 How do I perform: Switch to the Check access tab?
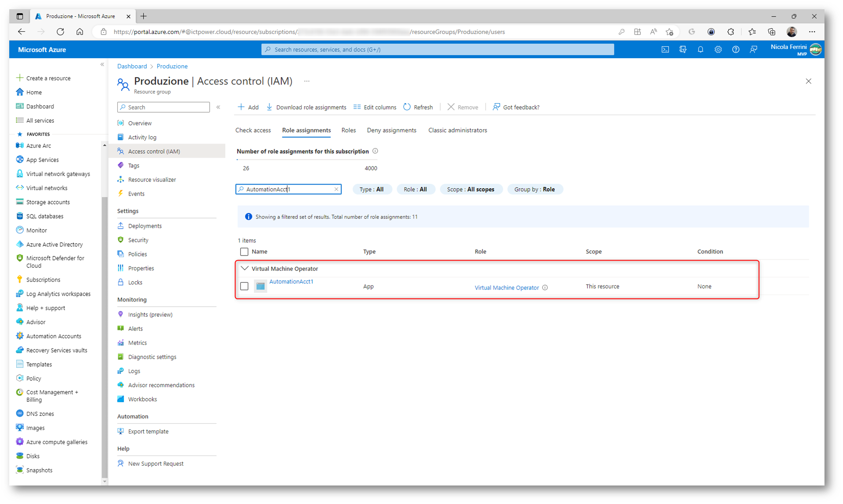coord(253,130)
